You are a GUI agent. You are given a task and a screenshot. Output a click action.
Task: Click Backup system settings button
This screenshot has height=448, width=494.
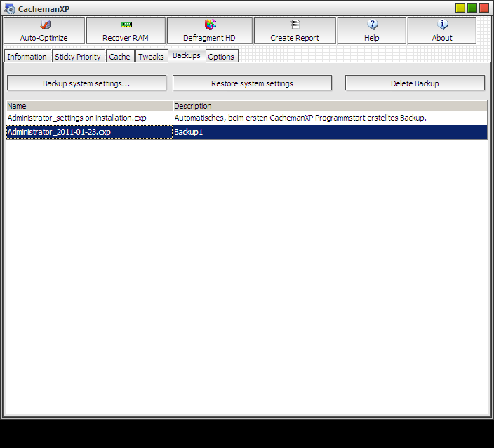pos(86,83)
